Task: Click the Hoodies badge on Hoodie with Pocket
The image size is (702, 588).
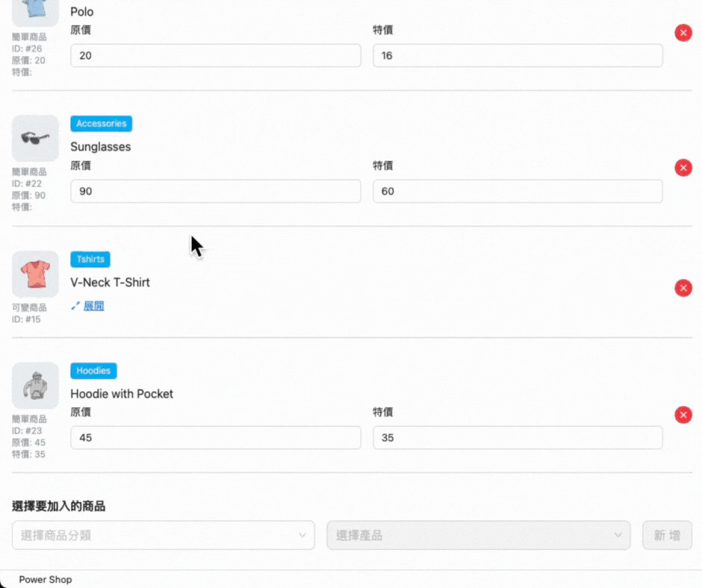Action: [93, 370]
